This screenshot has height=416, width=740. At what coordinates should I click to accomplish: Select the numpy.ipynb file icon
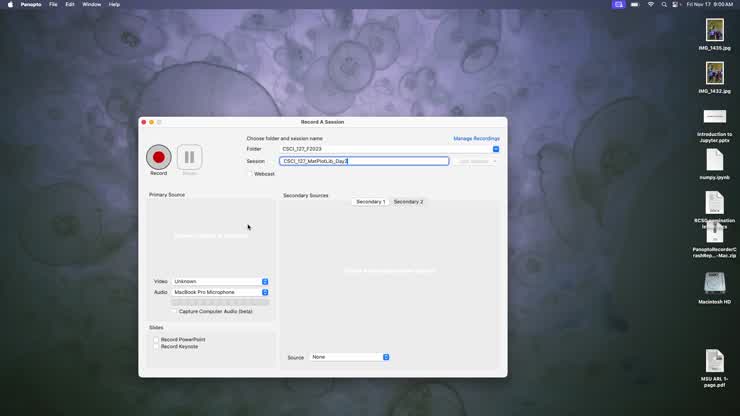pyautogui.click(x=714, y=160)
